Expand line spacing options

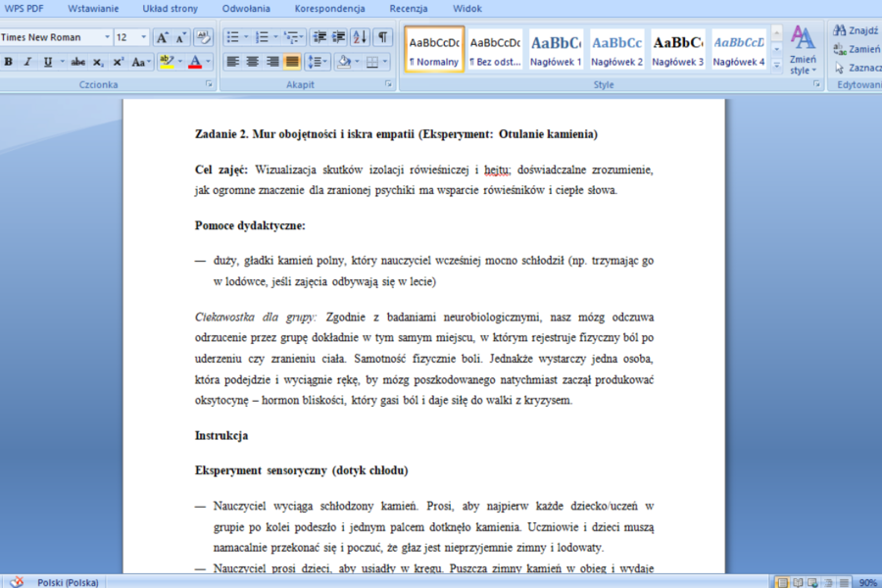click(x=318, y=62)
